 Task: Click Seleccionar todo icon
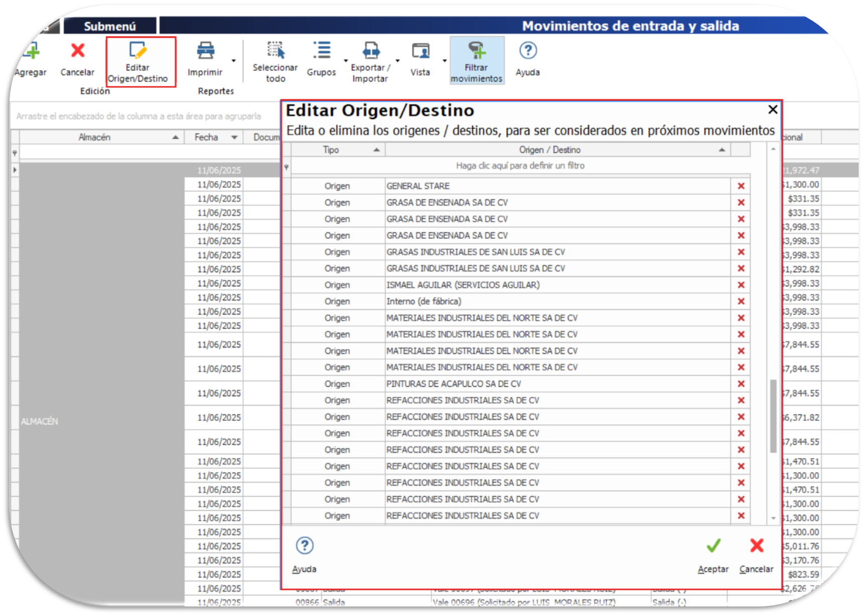[x=275, y=51]
